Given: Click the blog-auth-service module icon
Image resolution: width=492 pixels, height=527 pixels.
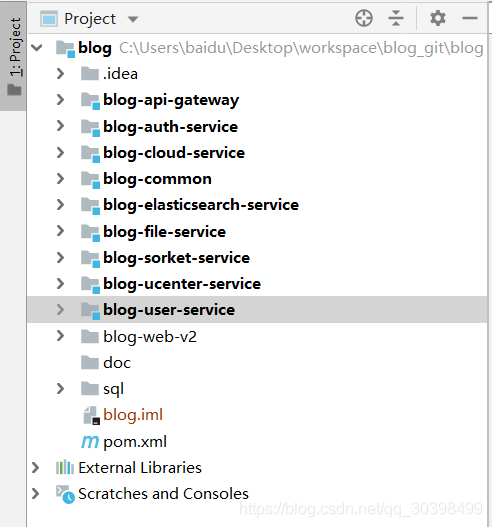Looking at the screenshot, I should [90, 127].
